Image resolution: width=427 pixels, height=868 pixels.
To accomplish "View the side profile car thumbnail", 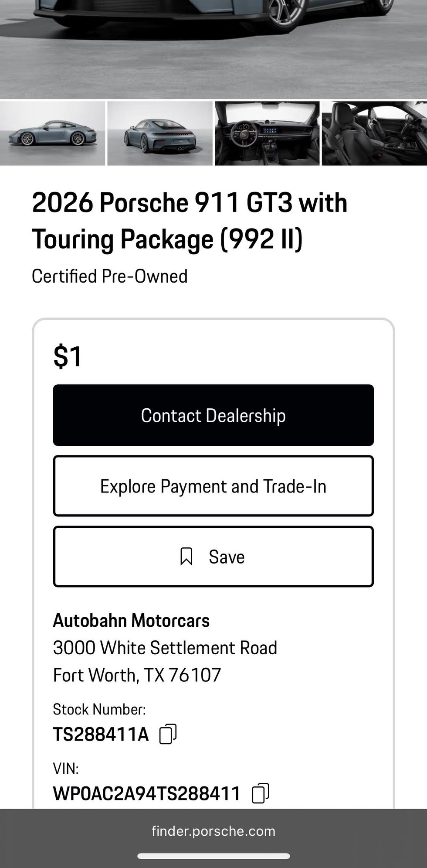I will coord(53,133).
